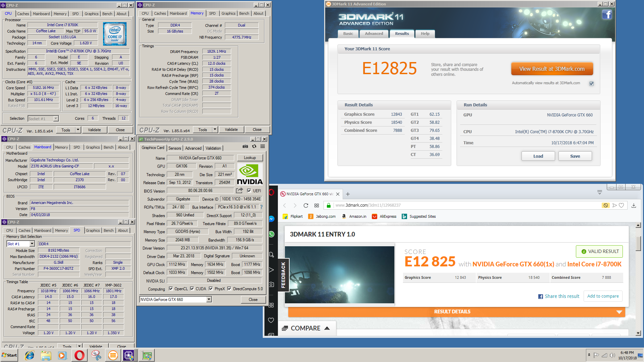Show hidden system tray icons arrow
644x362 pixels.
589,355
